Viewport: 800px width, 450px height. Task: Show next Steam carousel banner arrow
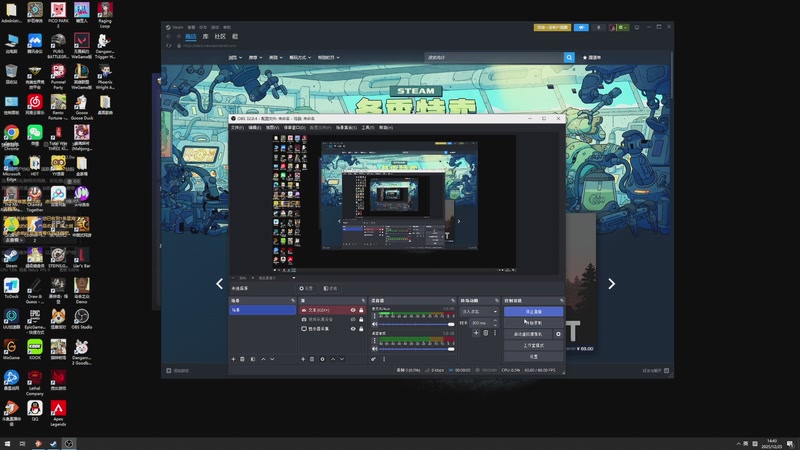[611, 284]
